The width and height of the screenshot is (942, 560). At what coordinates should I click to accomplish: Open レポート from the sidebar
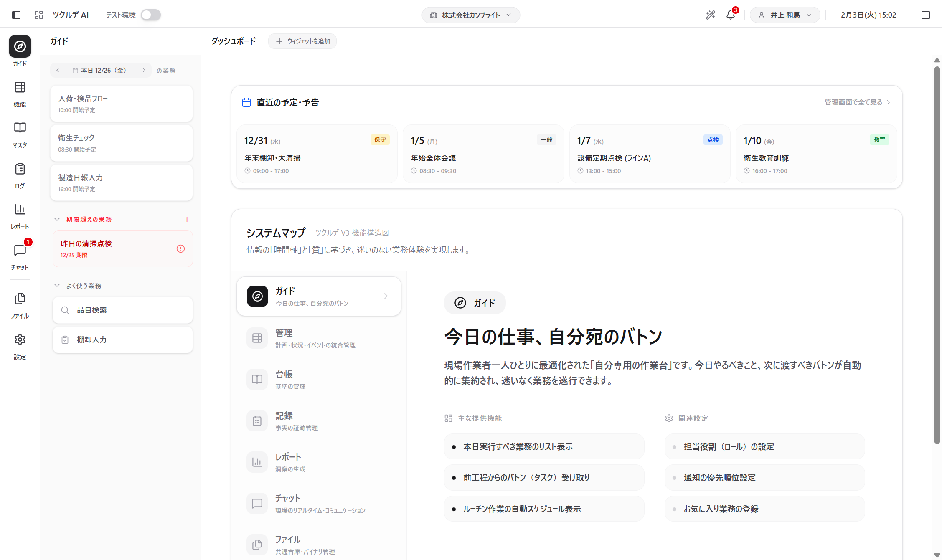tap(20, 215)
